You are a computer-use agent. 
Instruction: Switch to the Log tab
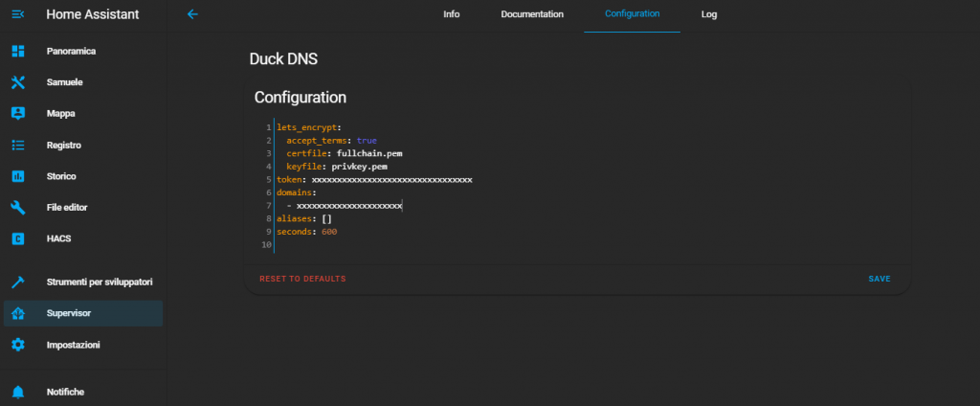click(x=709, y=14)
